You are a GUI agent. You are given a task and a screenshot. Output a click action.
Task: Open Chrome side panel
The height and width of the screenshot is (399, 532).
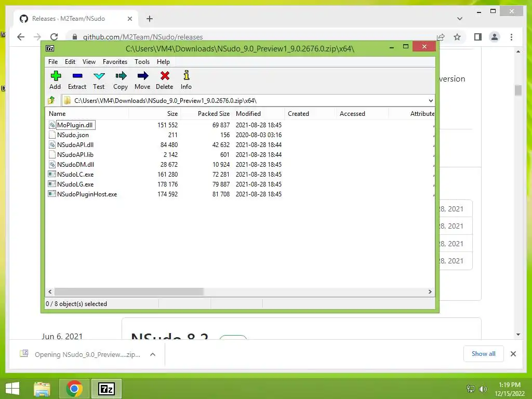pyautogui.click(x=478, y=37)
